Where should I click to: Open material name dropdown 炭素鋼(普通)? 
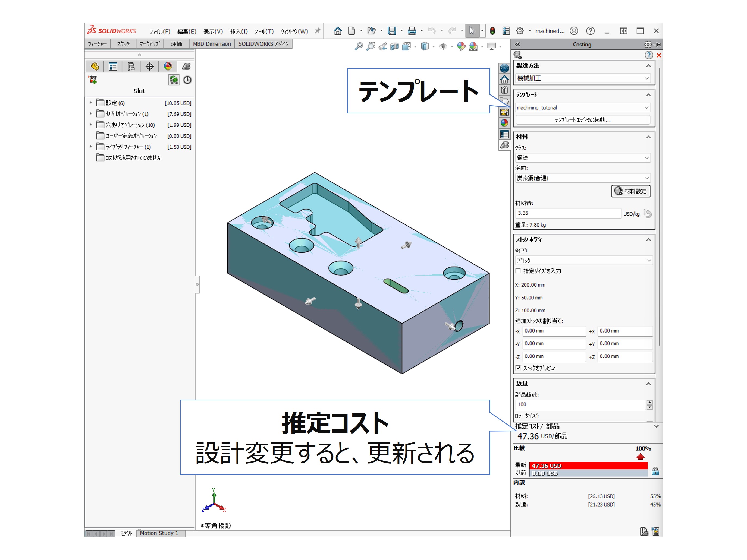click(583, 178)
